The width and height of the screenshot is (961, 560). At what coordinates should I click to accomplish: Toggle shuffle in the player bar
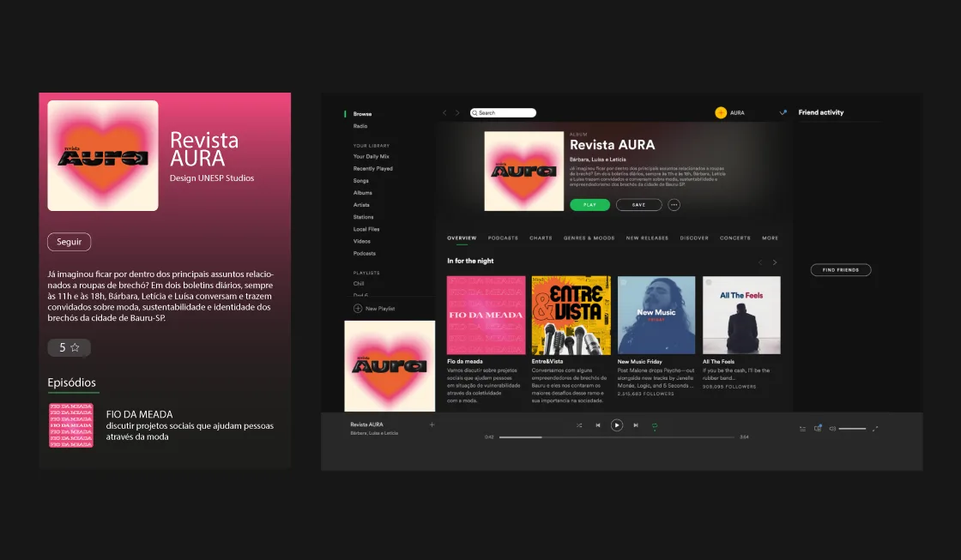coord(579,425)
